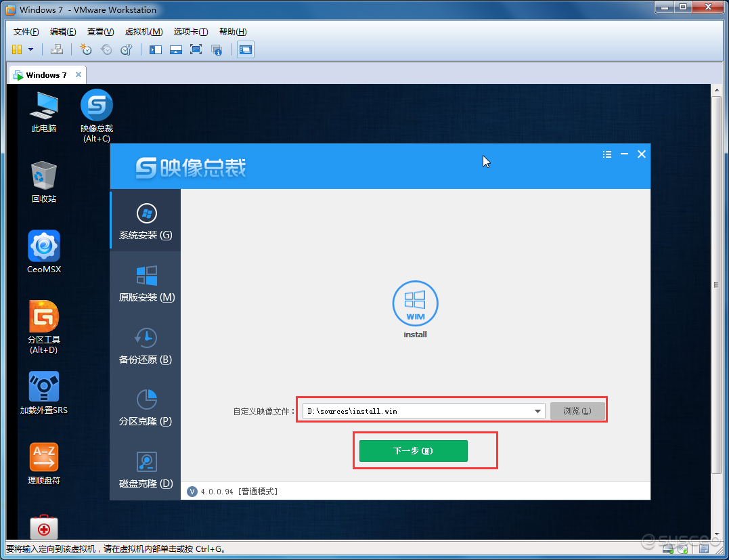Click the hard disk status icon
Screen dimensions: 729x560
[x=669, y=549]
